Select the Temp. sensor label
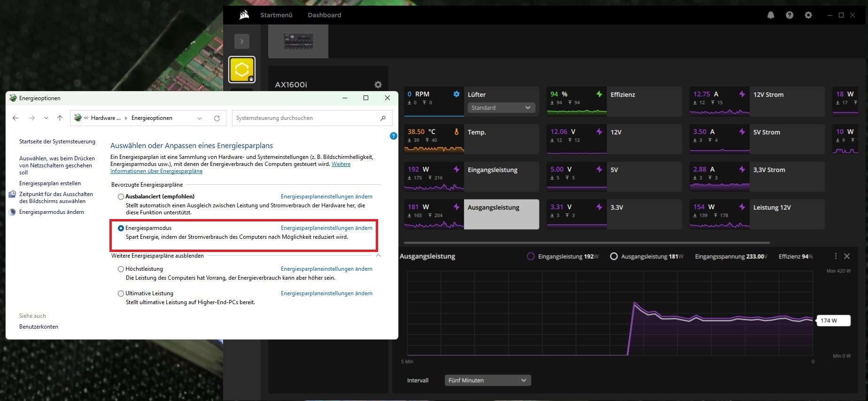 pos(477,132)
